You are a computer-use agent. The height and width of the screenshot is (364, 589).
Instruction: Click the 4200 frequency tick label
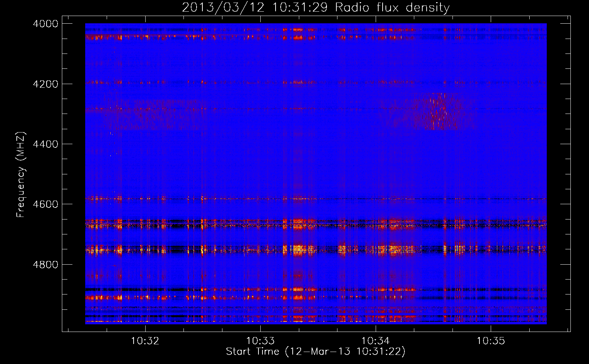tap(46, 84)
